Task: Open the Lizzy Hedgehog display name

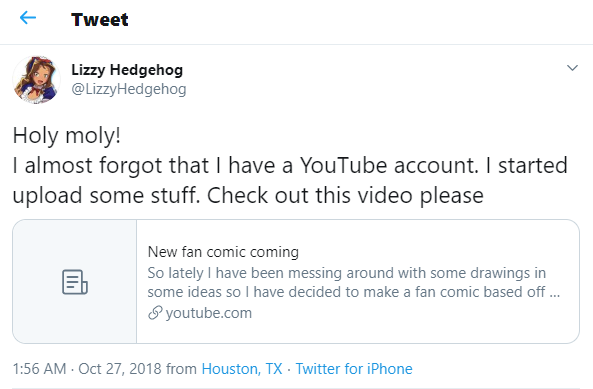Action: pyautogui.click(x=127, y=70)
